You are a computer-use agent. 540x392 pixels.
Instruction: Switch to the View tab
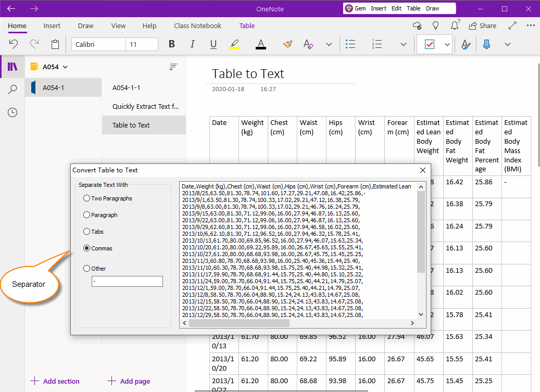point(118,26)
